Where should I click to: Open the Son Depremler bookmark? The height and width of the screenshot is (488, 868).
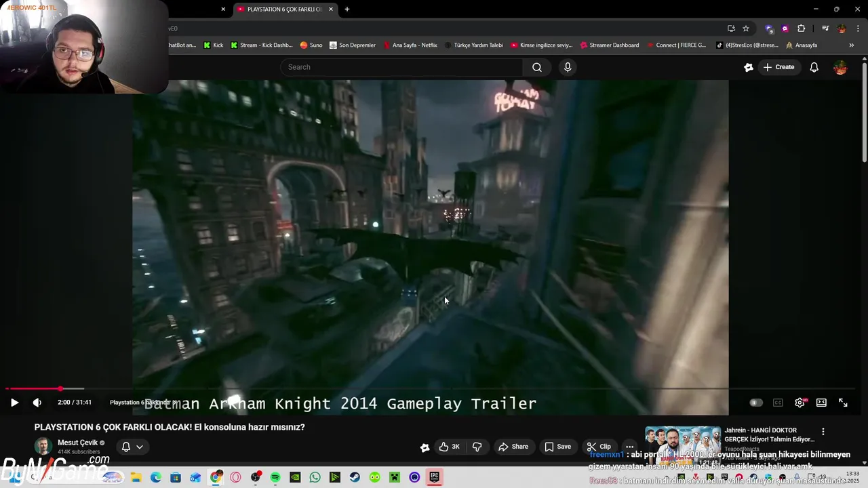pyautogui.click(x=353, y=45)
